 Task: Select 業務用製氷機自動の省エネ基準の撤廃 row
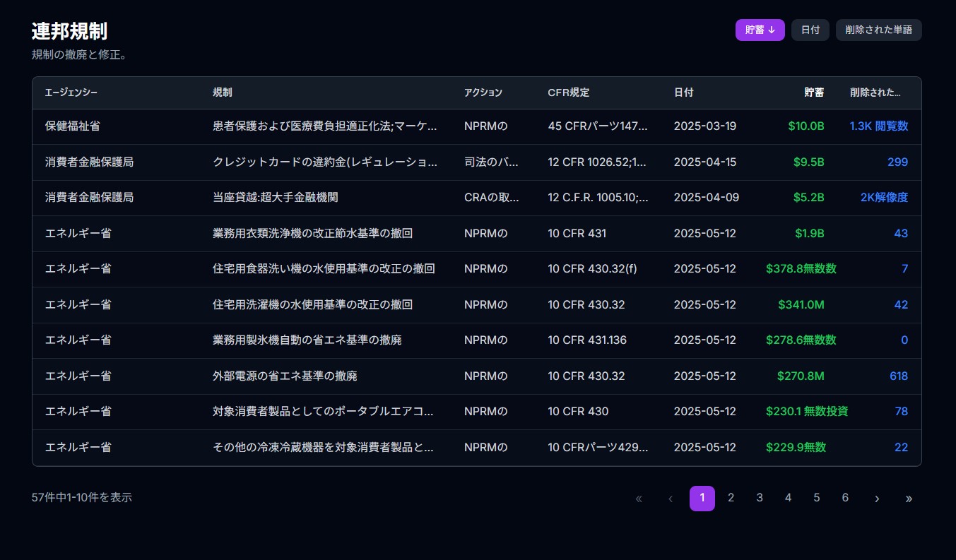477,340
